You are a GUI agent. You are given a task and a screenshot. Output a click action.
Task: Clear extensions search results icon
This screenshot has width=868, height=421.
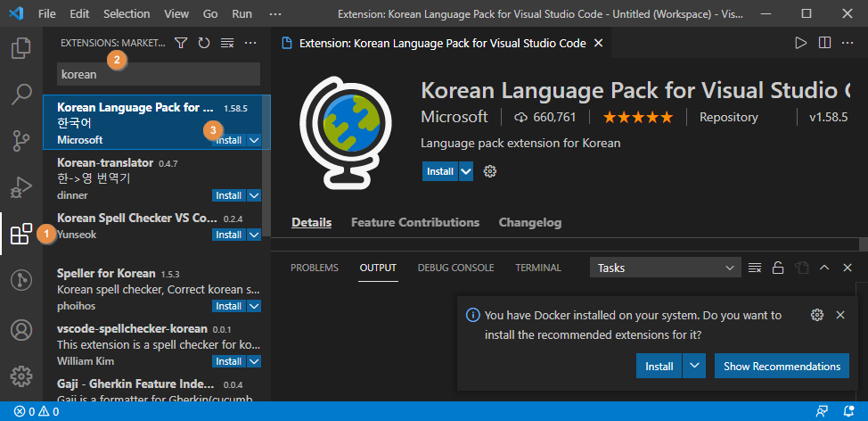(x=227, y=43)
